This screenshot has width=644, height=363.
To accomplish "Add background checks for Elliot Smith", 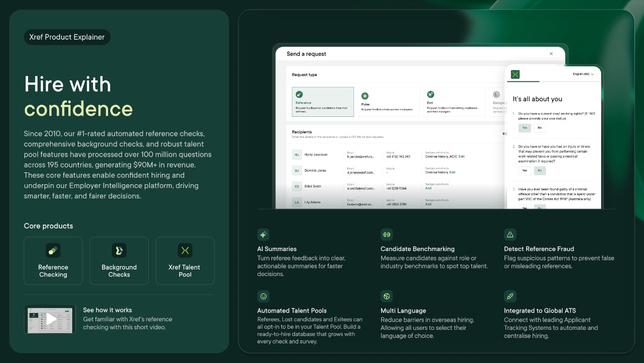I will [428, 188].
